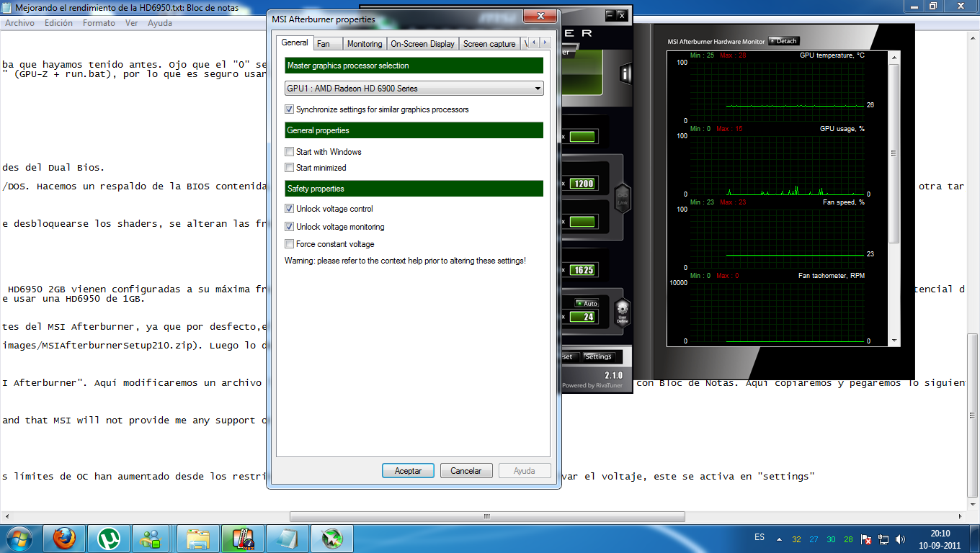
Task: Open Notepad's Ayuda menu
Action: (159, 23)
